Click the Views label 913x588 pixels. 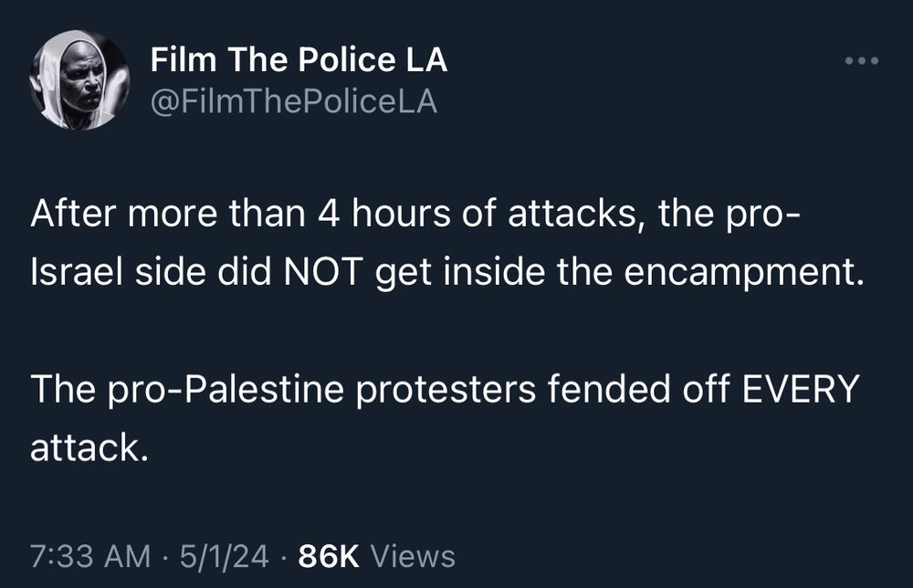413,555
